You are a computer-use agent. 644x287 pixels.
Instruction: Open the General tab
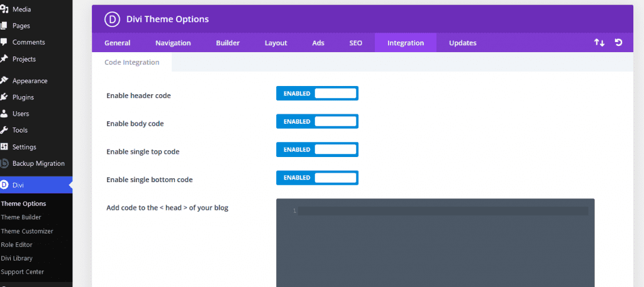click(x=118, y=43)
